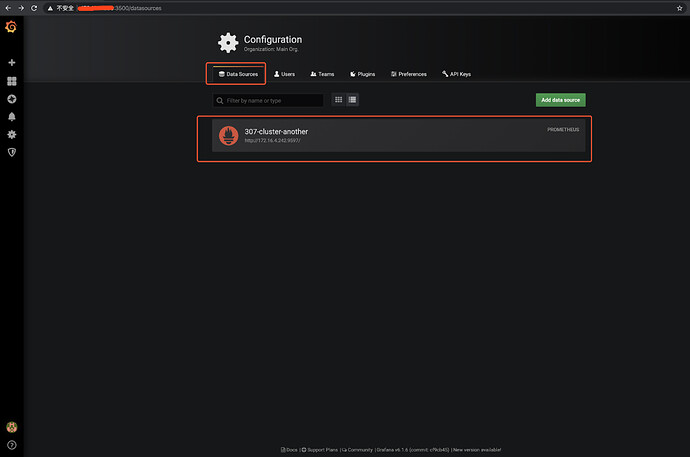Click Add data source button
The width and height of the screenshot is (690, 457).
point(561,100)
